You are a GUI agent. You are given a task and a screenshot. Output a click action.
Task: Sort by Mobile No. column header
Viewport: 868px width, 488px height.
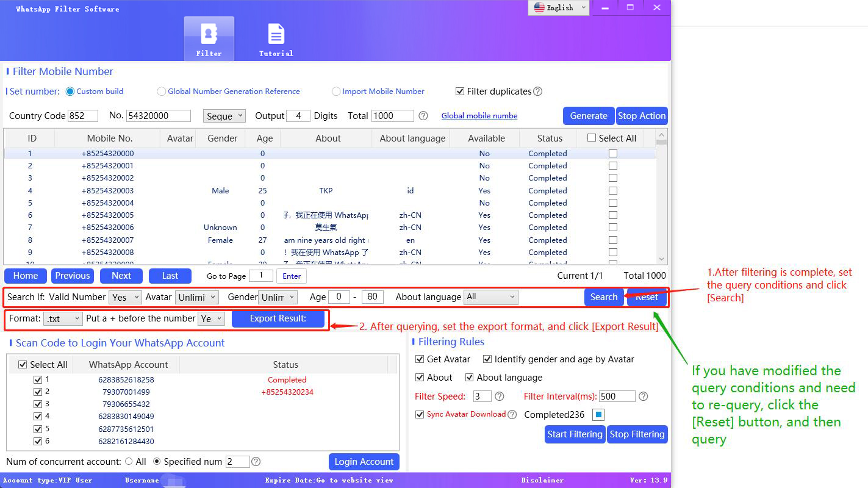tap(110, 138)
